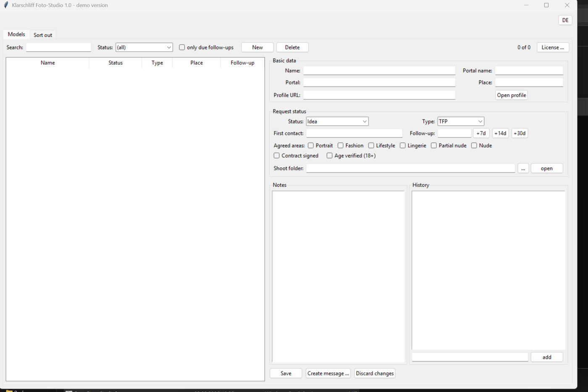Tick the Lifestyle checkbox
Image resolution: width=588 pixels, height=392 pixels.
click(371, 145)
